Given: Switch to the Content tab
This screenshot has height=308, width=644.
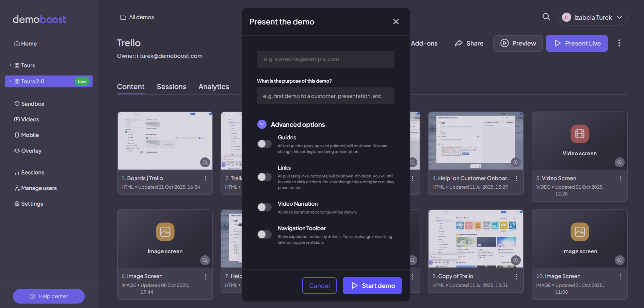Looking at the screenshot, I should 131,87.
